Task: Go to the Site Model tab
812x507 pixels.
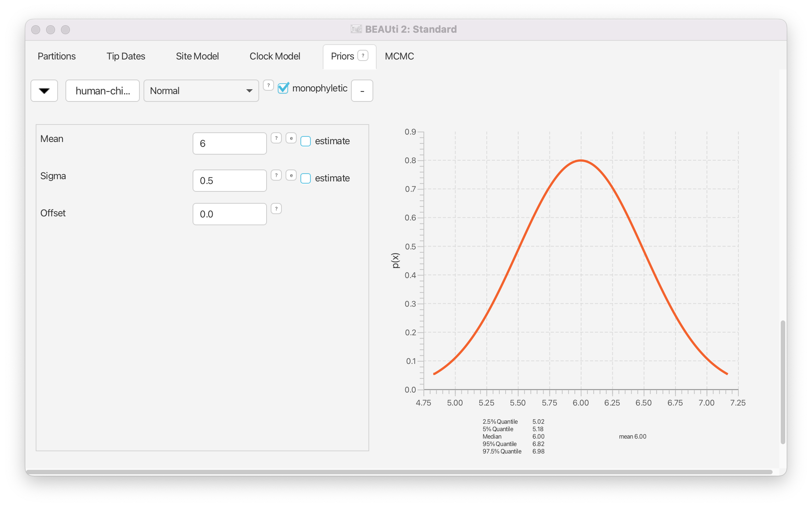Action: pos(197,56)
